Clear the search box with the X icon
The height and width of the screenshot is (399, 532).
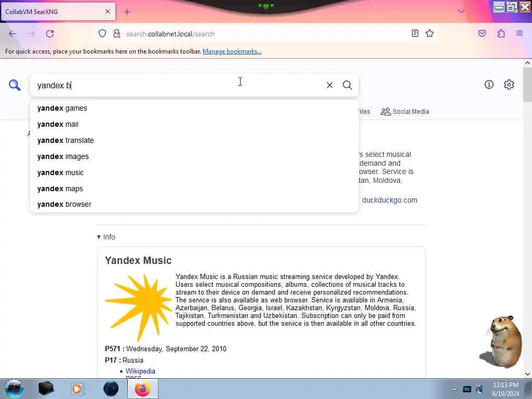click(x=329, y=85)
